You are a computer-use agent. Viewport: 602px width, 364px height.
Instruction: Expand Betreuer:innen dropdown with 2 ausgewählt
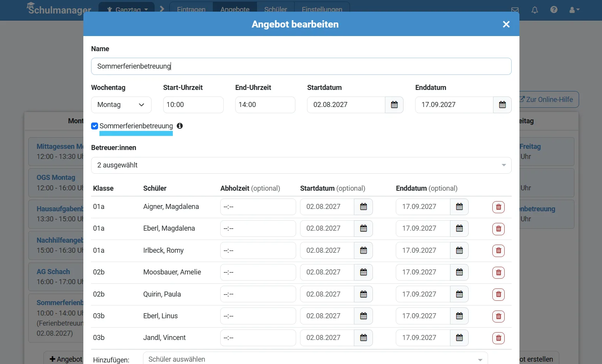[x=301, y=165]
